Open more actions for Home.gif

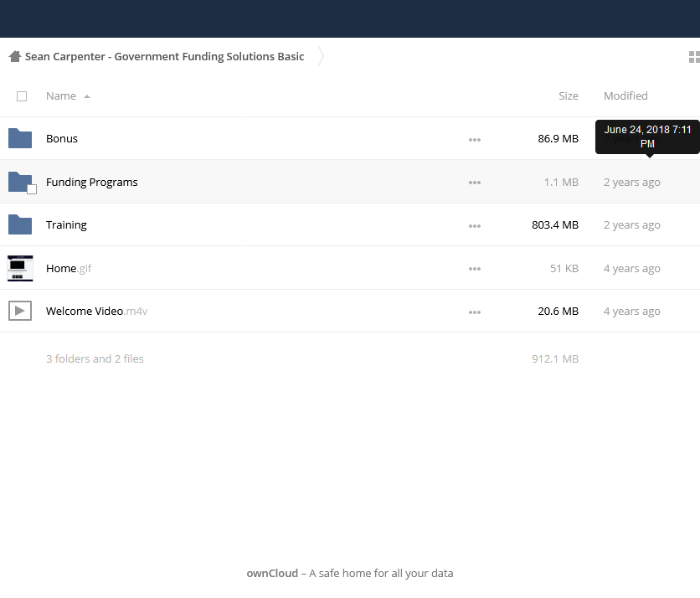[x=475, y=269]
